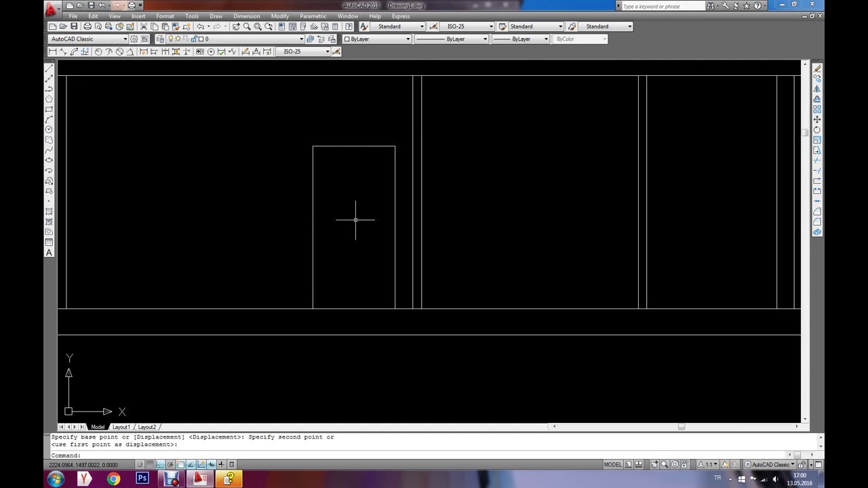The width and height of the screenshot is (868, 488).
Task: Open the ISO-25 dropdown in Dimension toolbar
Action: [x=303, y=52]
